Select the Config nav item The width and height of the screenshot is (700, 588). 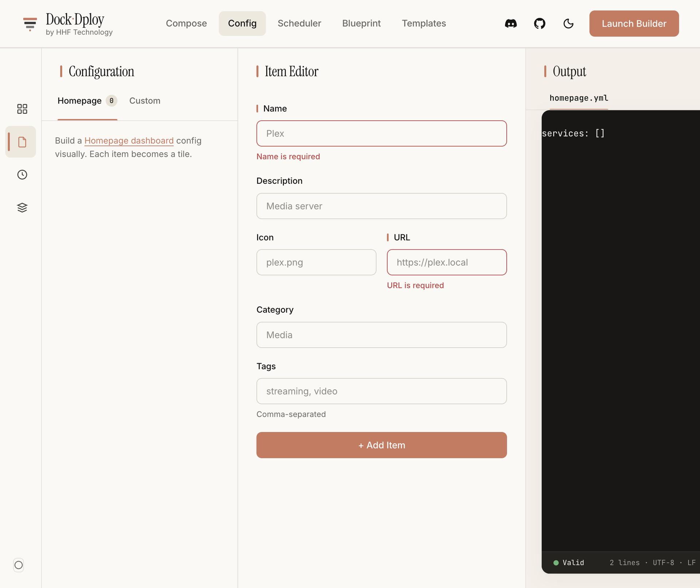[242, 23]
